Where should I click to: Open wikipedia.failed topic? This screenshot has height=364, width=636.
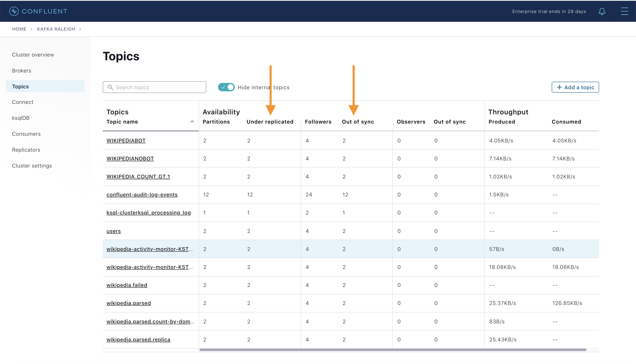pos(127,285)
